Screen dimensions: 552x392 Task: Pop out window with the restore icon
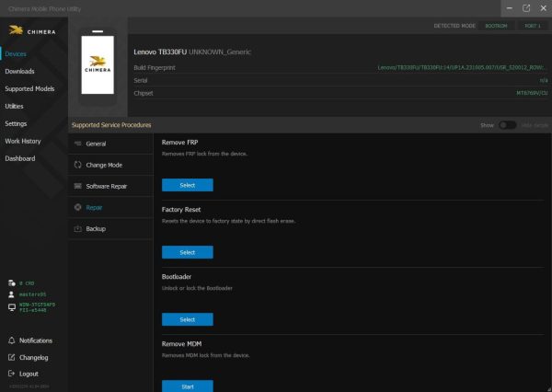click(526, 8)
